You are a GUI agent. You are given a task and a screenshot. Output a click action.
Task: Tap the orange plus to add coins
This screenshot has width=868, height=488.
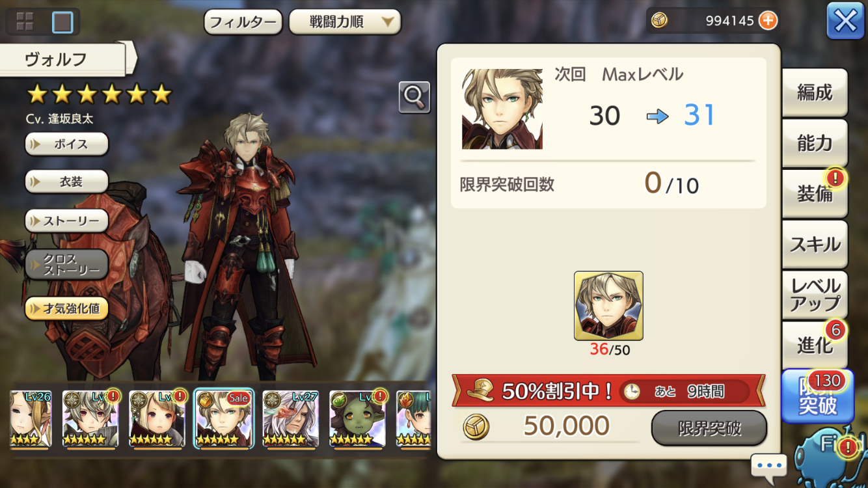[x=768, y=21]
